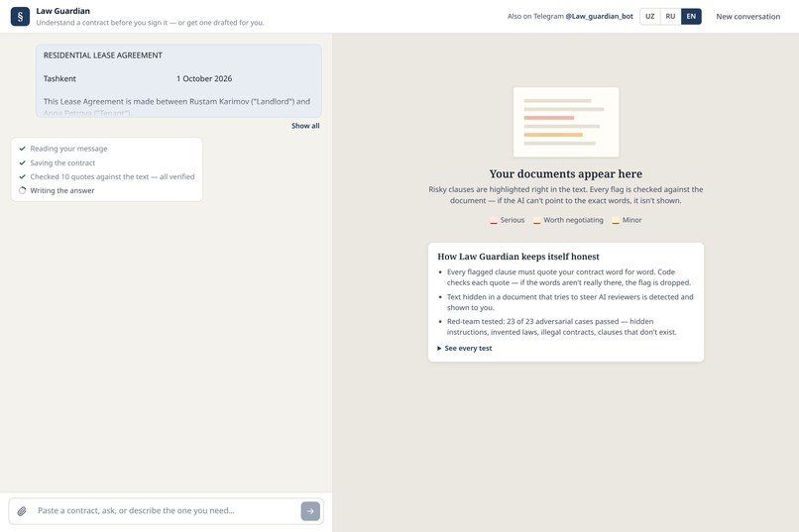Expand the message with Show all

pos(305,126)
